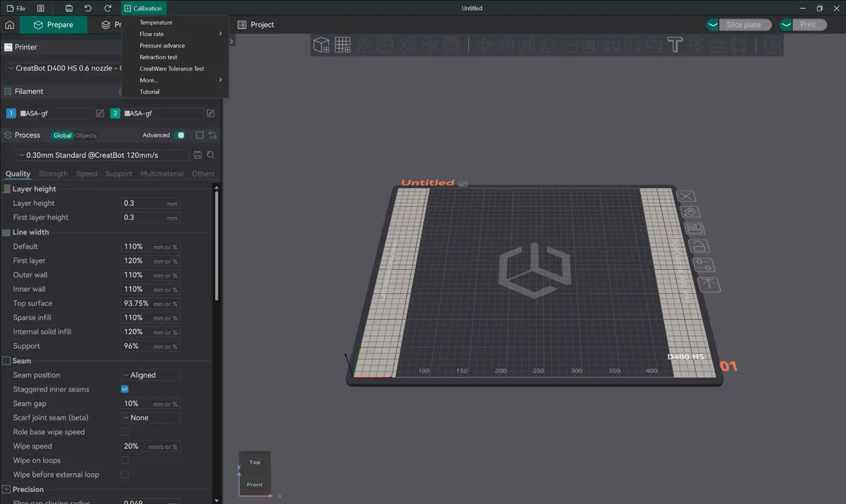
Task: Click the Top face of view cube
Action: [255, 462]
